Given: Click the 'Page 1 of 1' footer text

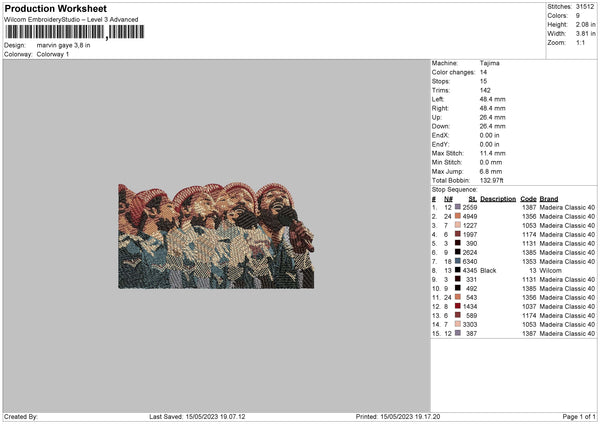Looking at the screenshot, I should click(x=579, y=417).
